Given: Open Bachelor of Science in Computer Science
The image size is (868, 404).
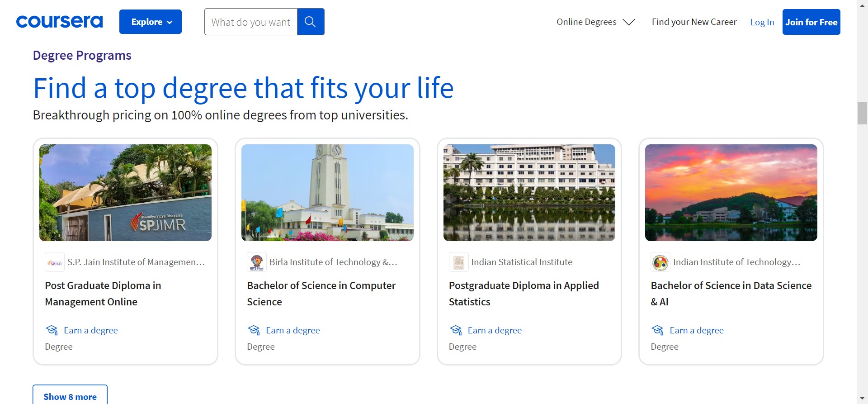Looking at the screenshot, I should tap(321, 294).
